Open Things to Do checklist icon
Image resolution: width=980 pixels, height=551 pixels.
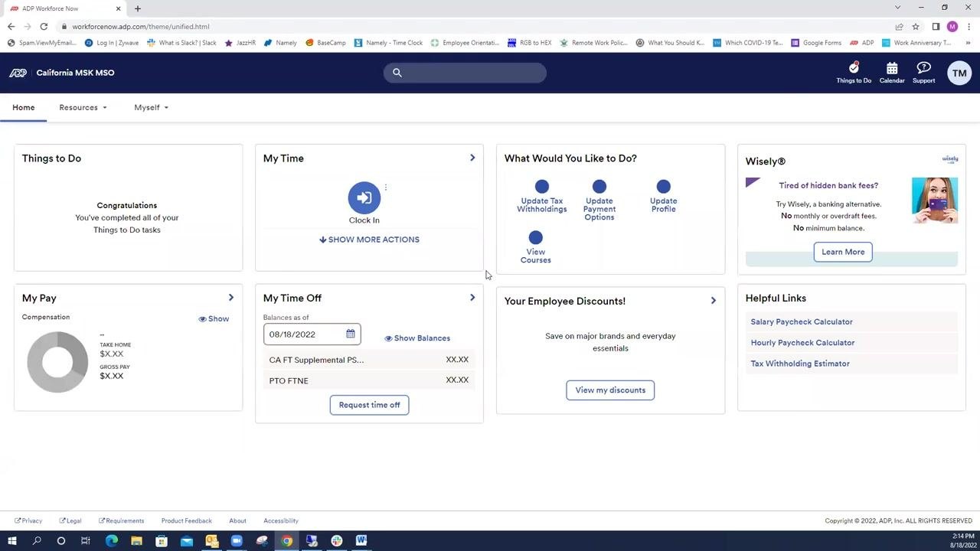tap(854, 68)
